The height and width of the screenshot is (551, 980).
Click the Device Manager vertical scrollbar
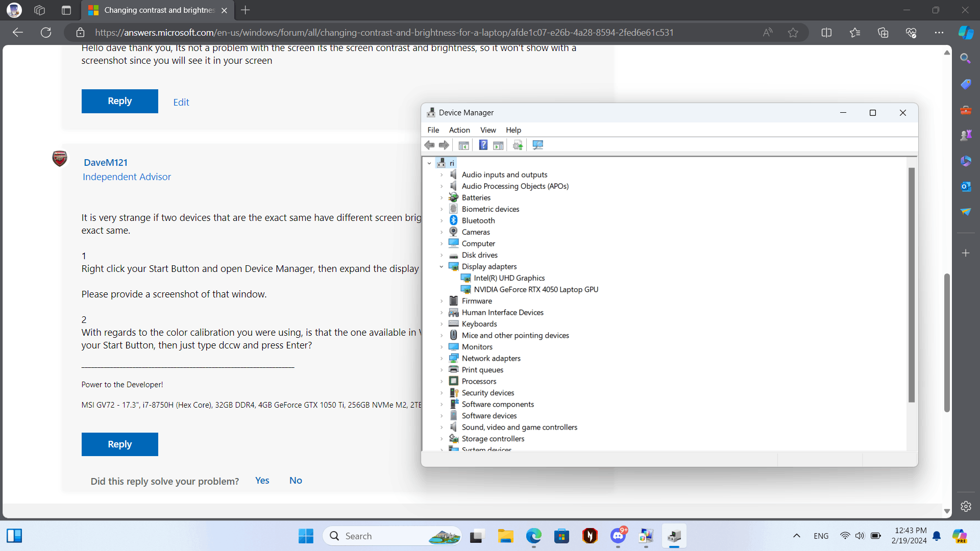click(x=911, y=286)
